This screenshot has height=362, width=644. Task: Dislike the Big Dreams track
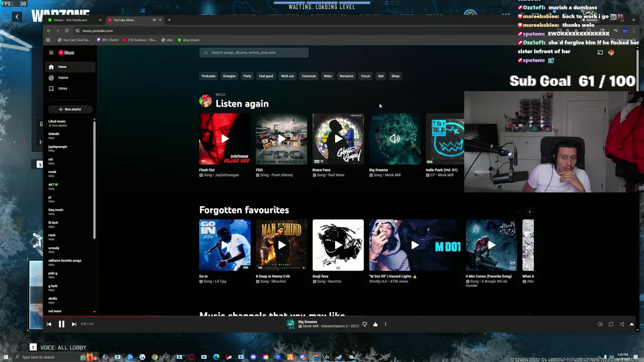click(x=365, y=324)
